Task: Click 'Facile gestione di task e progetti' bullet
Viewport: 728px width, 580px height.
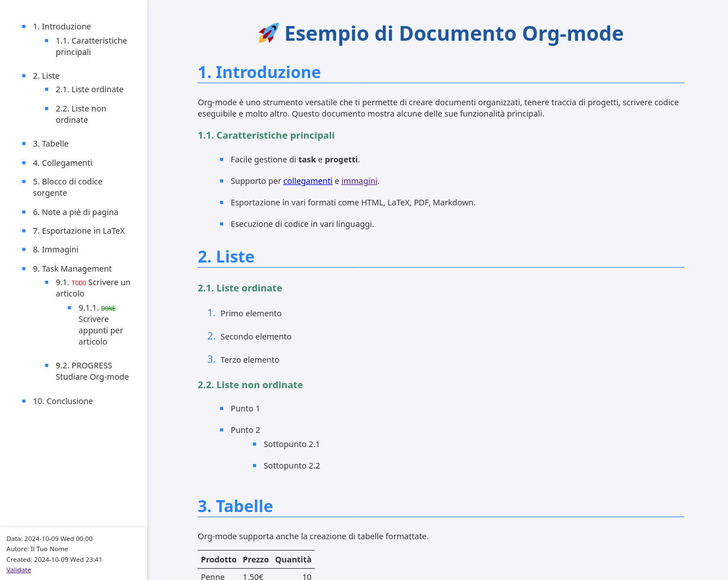Action: (x=295, y=160)
